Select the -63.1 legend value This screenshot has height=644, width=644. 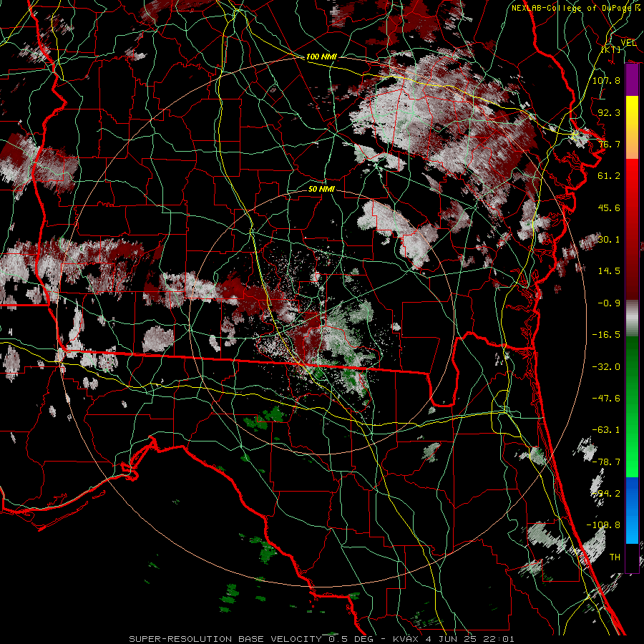(x=606, y=429)
